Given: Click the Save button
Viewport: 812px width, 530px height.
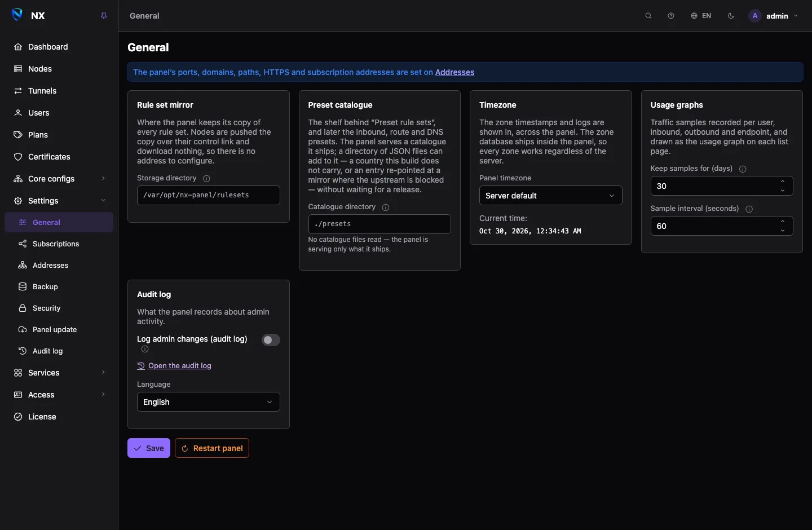Looking at the screenshot, I should 149,448.
